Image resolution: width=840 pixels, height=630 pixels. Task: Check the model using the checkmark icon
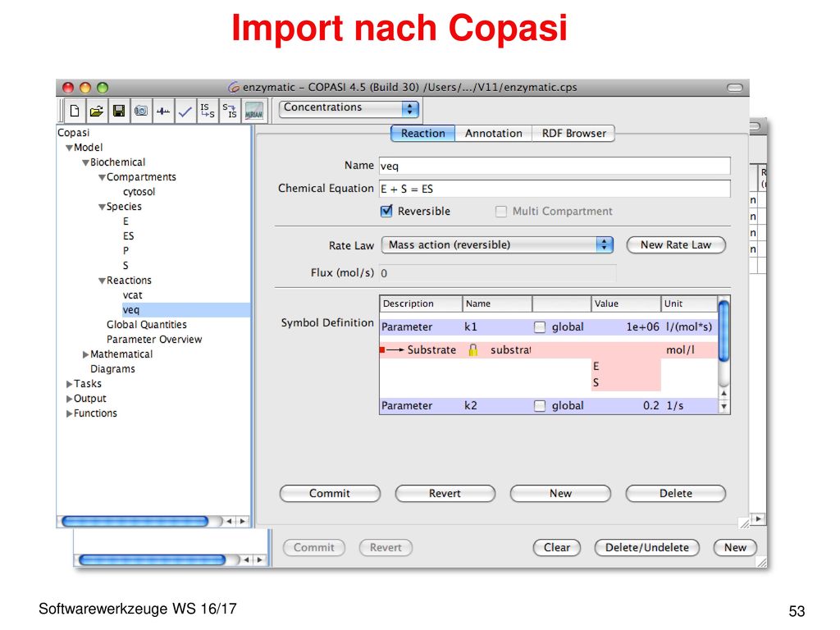pyautogui.click(x=185, y=111)
